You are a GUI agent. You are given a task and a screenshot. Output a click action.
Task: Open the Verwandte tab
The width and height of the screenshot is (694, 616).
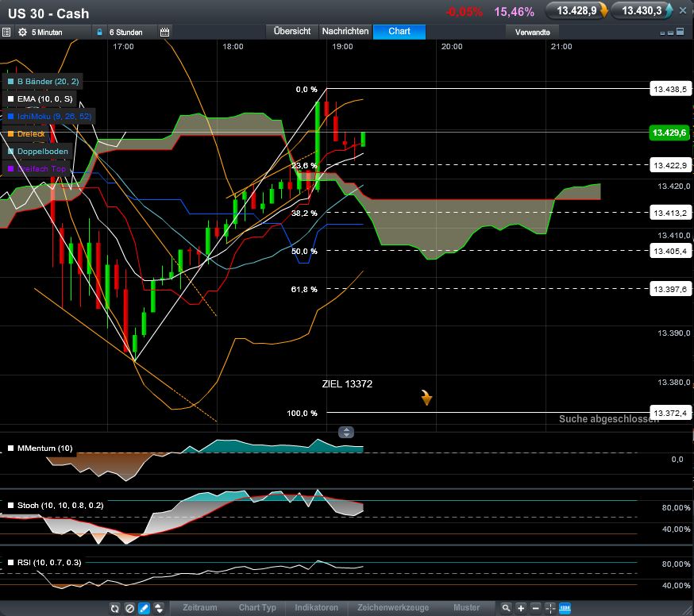(533, 32)
